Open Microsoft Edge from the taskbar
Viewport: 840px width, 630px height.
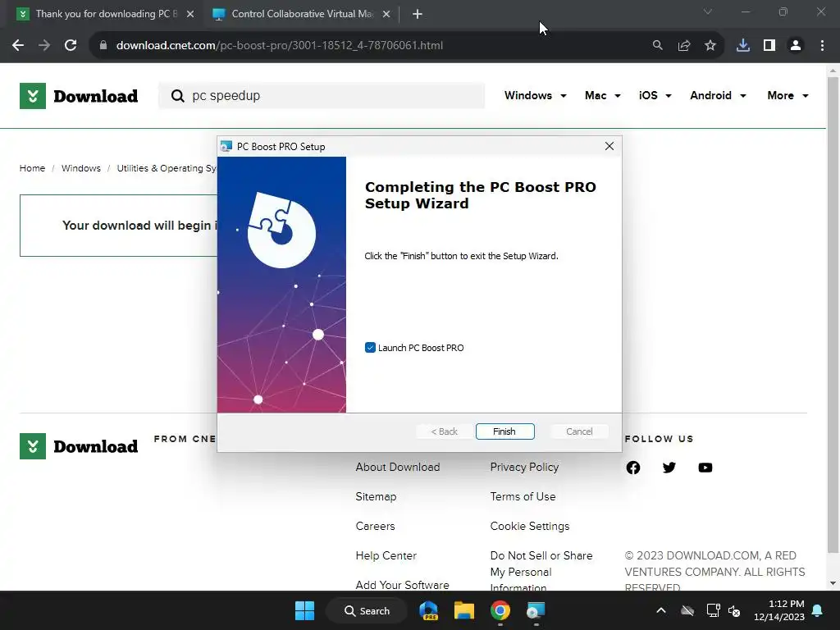click(428, 610)
